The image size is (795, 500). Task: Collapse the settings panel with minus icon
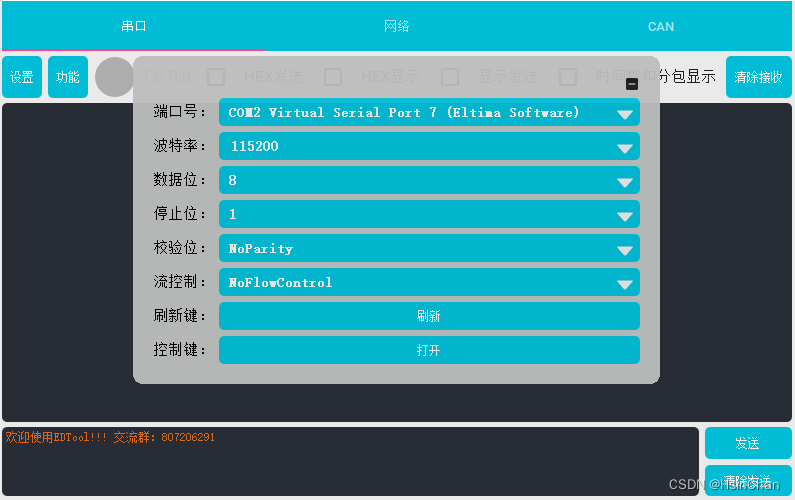pyautogui.click(x=632, y=84)
